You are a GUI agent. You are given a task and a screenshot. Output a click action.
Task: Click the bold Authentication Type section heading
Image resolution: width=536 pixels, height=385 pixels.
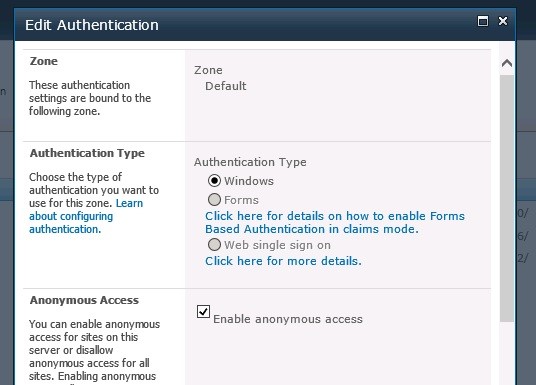coord(87,153)
